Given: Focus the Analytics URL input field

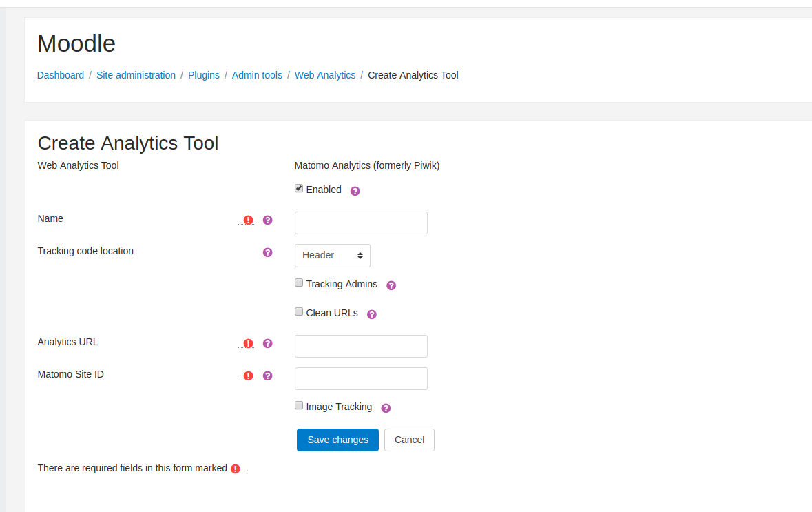Looking at the screenshot, I should tap(361, 346).
